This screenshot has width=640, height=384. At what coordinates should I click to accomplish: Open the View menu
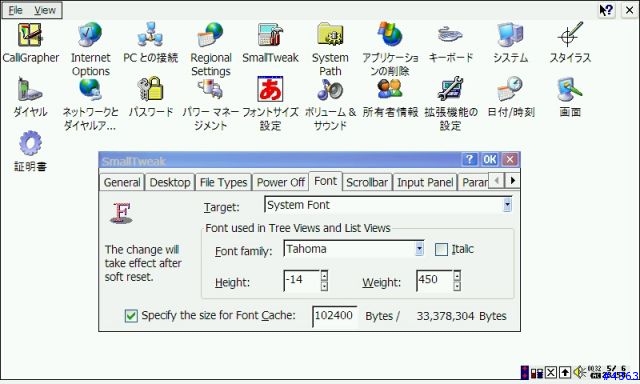44,10
